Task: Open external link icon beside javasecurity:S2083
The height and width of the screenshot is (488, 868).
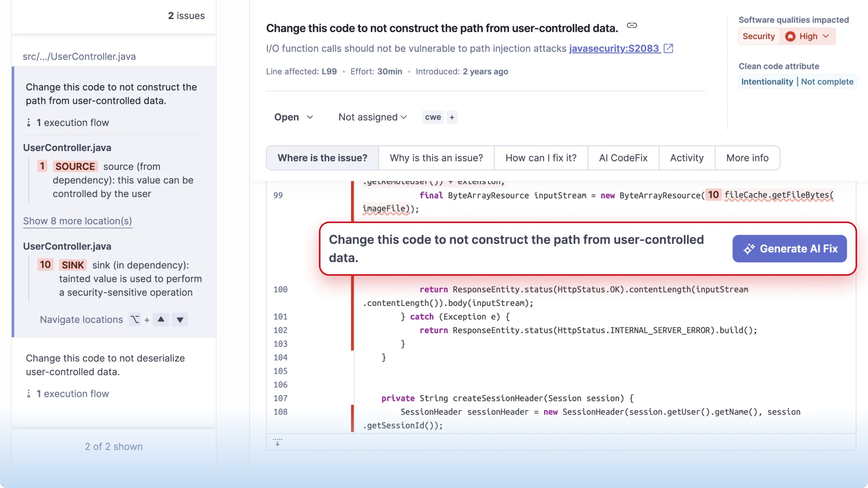Action: pos(668,48)
